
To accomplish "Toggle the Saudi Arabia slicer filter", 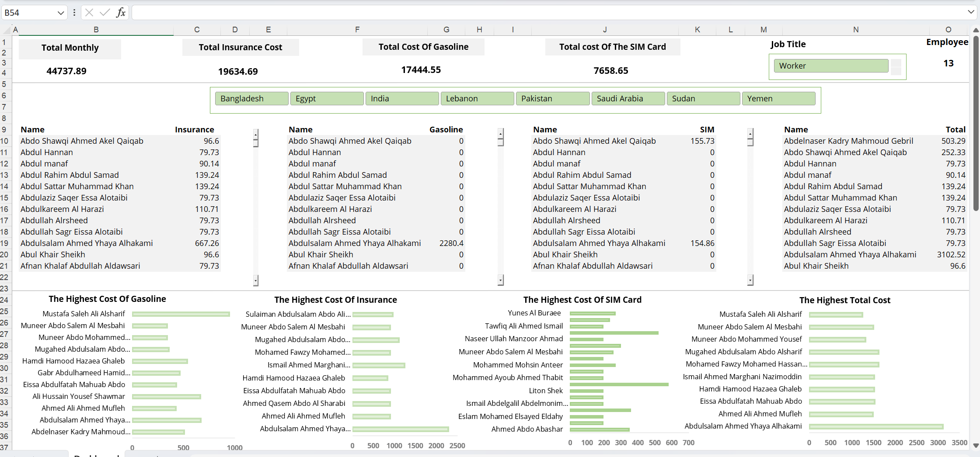I will (628, 99).
